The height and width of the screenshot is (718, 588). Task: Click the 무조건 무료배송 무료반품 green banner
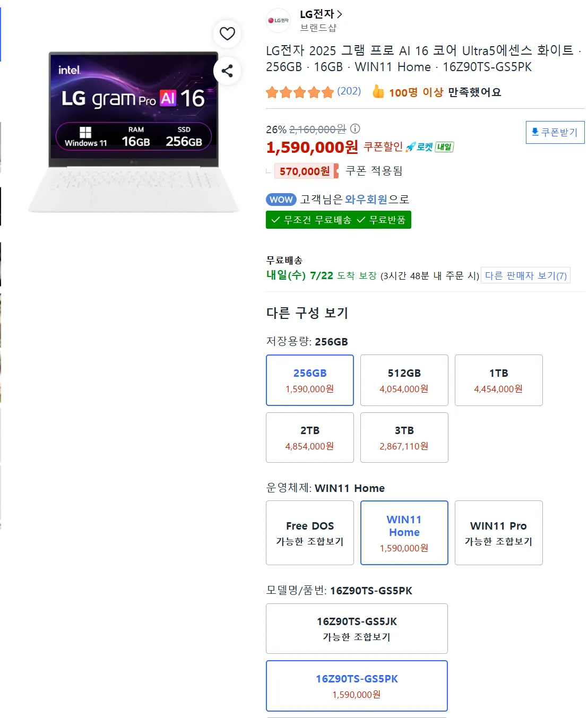pyautogui.click(x=339, y=220)
